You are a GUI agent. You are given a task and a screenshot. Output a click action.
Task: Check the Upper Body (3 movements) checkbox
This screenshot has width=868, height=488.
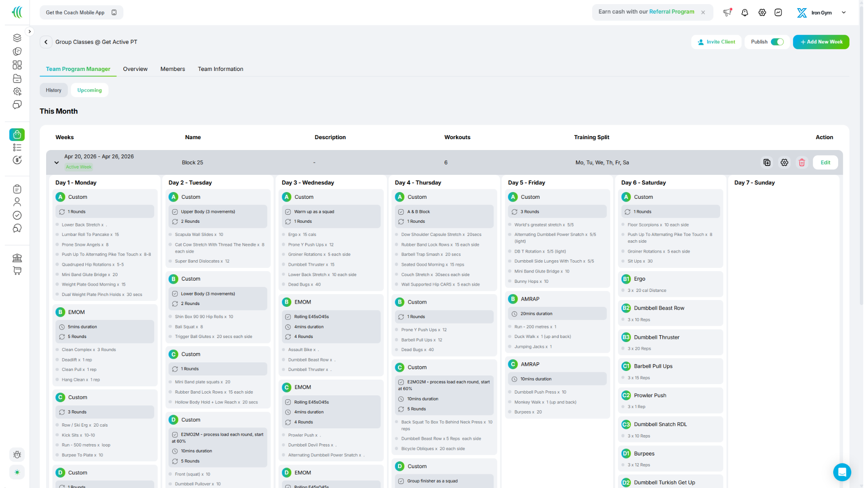[x=175, y=211]
